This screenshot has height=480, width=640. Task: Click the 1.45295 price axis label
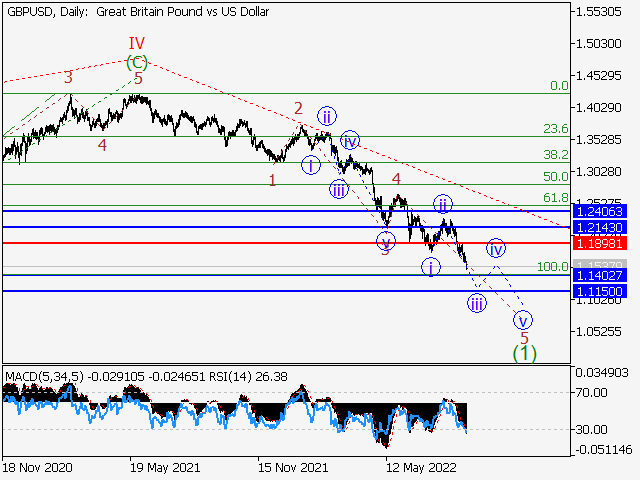click(x=598, y=76)
